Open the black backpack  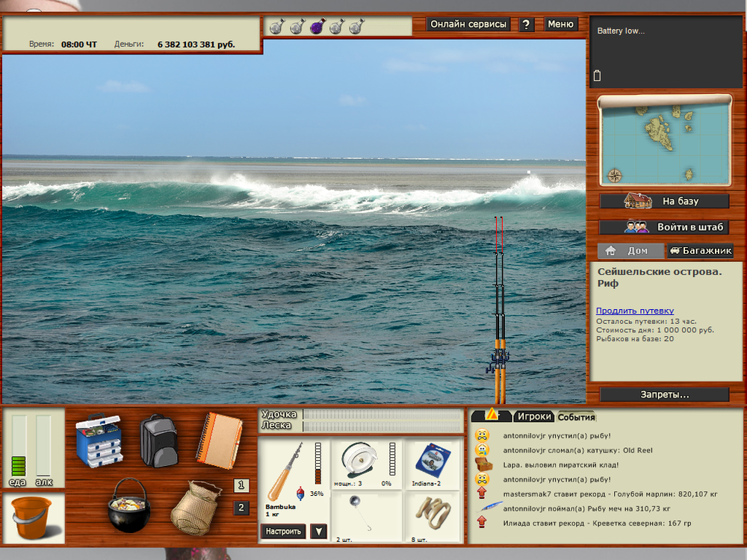[158, 441]
